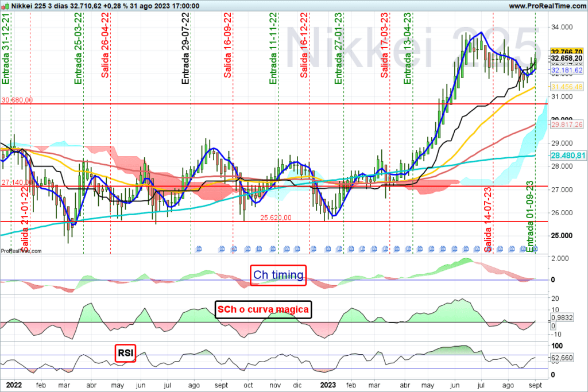Select the 'Salida 26-04-22' vertical line label
The height and width of the screenshot is (392, 588).
point(105,45)
